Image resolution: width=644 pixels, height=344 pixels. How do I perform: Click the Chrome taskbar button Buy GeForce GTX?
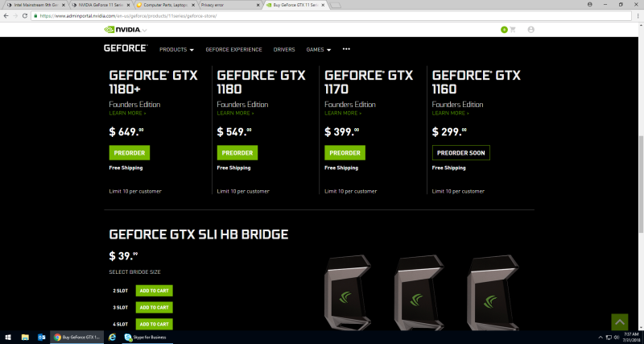[76, 337]
